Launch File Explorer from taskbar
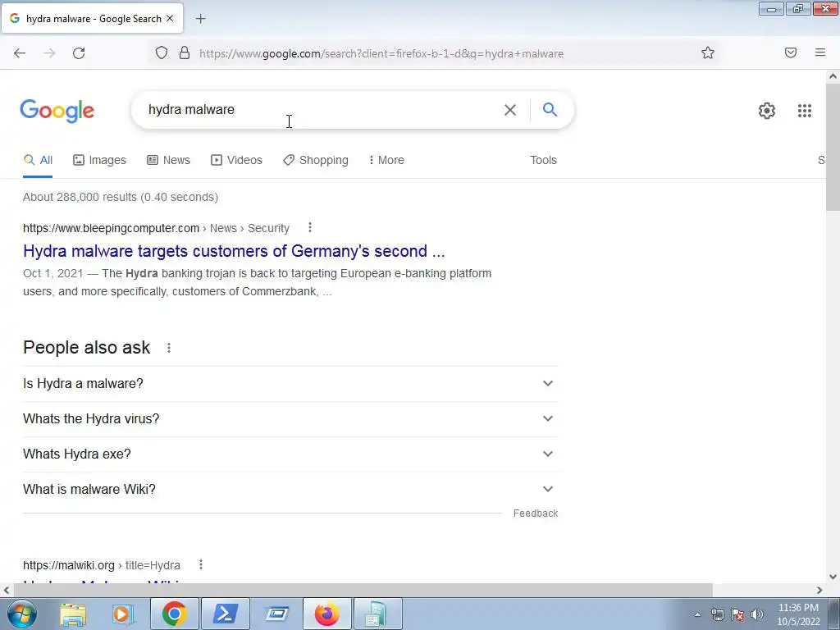 pos(73,614)
